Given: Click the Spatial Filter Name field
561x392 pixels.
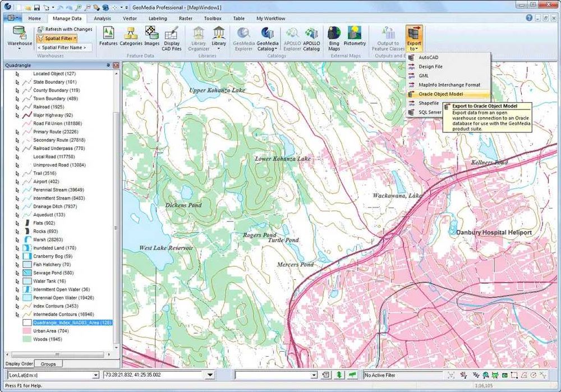Looking at the screenshot, I should click(x=62, y=48).
